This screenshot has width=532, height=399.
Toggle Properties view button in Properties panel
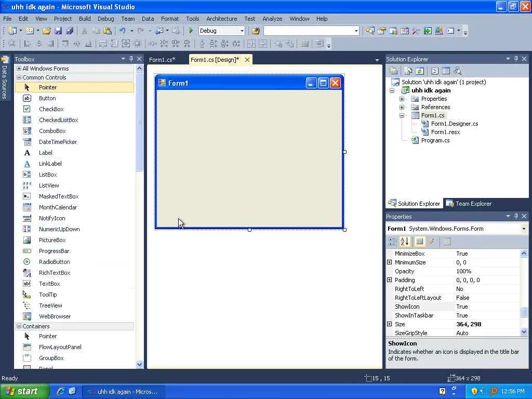[420, 241]
